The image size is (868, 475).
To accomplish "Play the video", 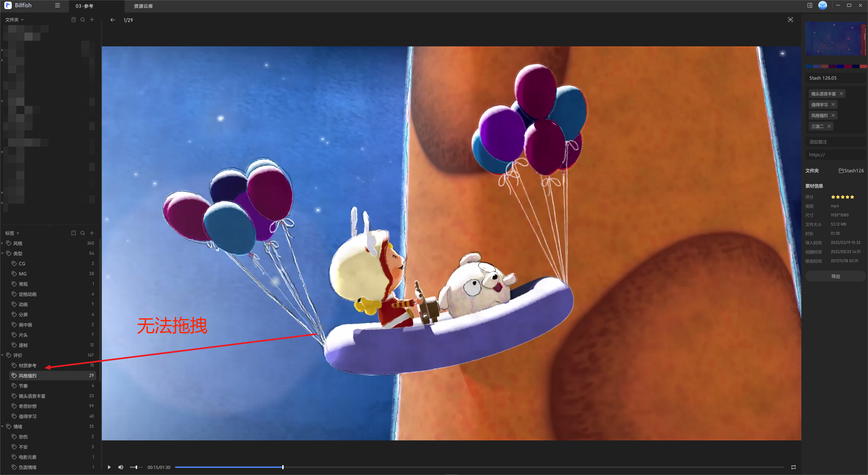I will [x=109, y=467].
